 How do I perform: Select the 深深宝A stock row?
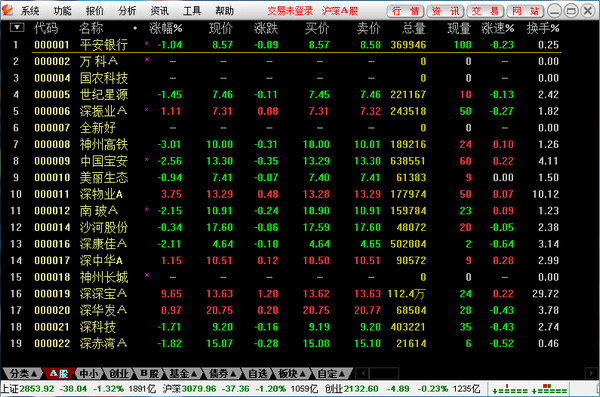[x=285, y=294]
